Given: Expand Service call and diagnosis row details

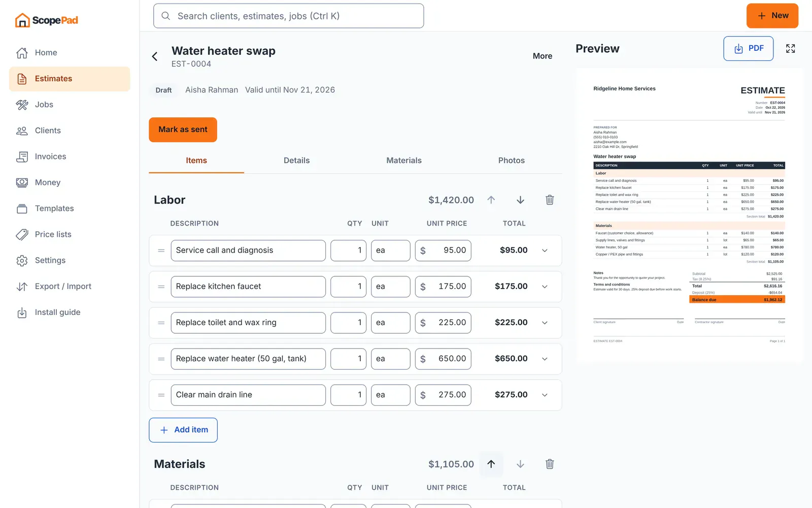Looking at the screenshot, I should (545, 250).
